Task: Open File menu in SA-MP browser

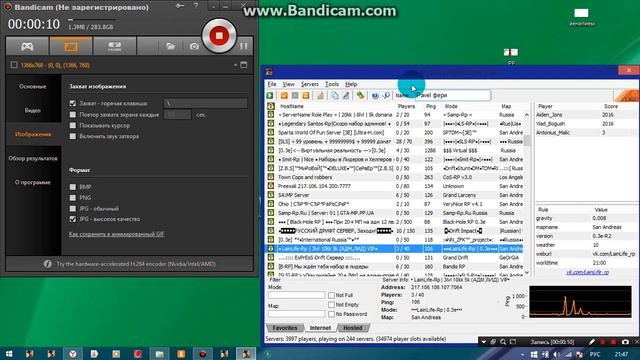Action: [x=272, y=84]
